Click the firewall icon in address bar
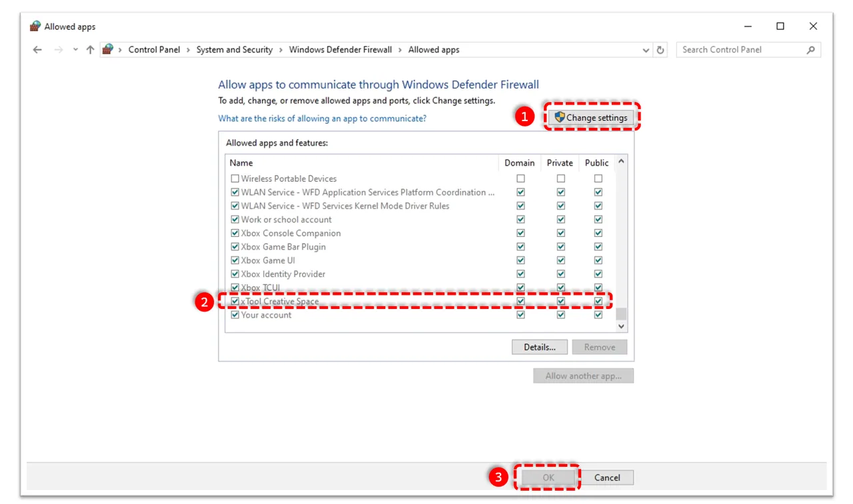 (107, 49)
